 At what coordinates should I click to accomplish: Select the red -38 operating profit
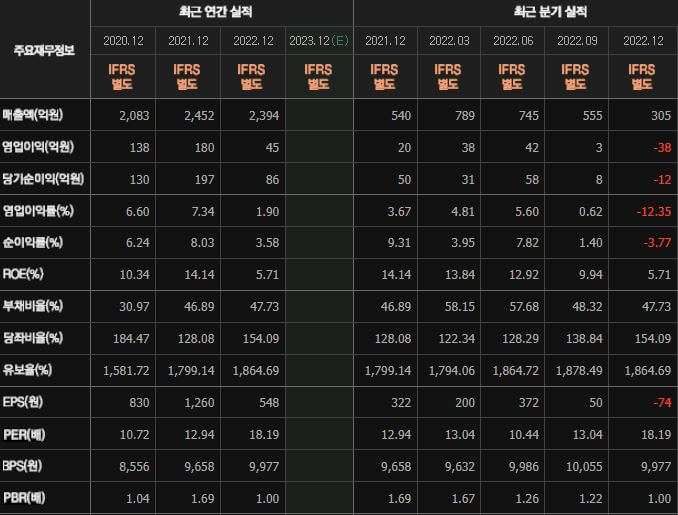[662, 148]
